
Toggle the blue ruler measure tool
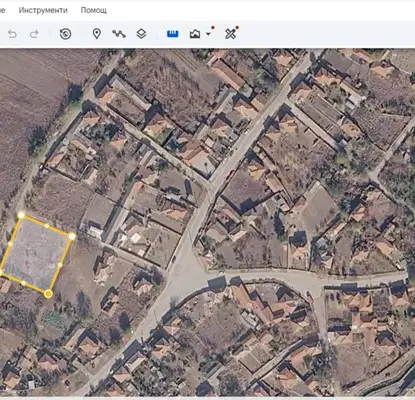click(172, 34)
